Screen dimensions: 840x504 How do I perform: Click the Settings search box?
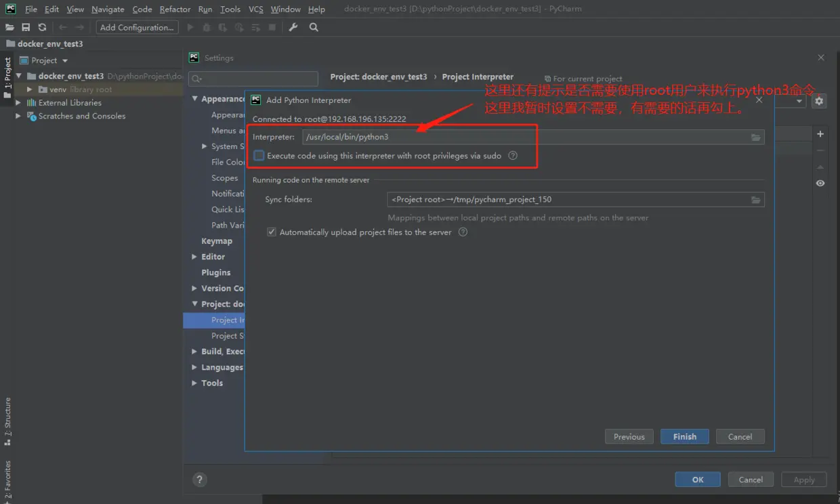coord(253,79)
